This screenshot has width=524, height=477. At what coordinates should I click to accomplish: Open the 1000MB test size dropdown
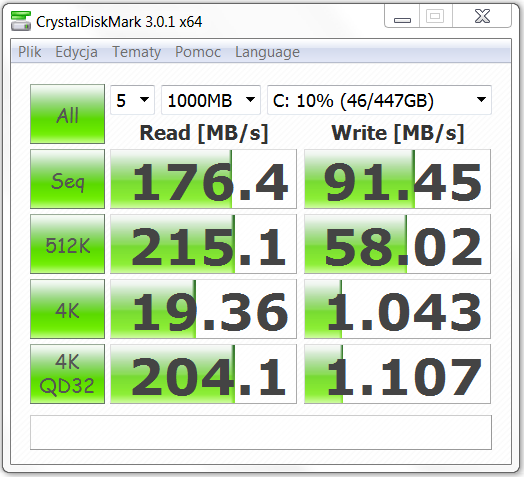(211, 100)
